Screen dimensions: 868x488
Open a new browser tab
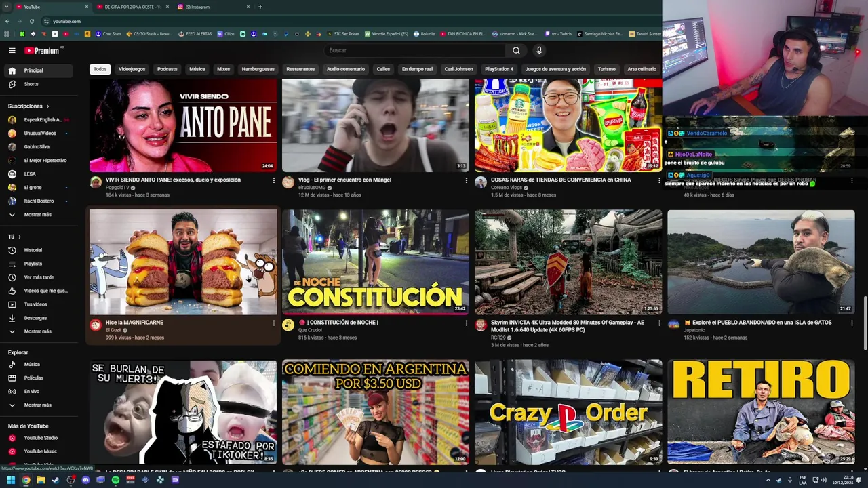[260, 7]
